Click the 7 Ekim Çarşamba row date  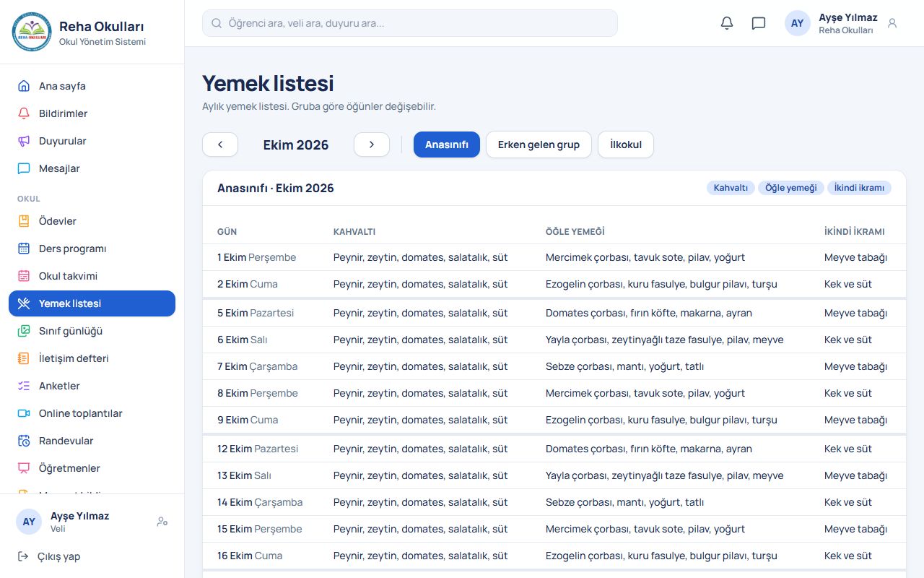pos(257,366)
